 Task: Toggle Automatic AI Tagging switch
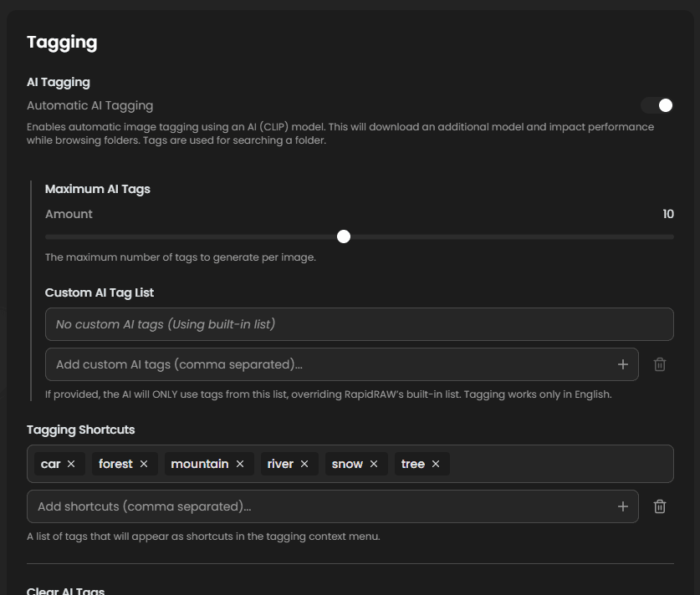coord(657,105)
